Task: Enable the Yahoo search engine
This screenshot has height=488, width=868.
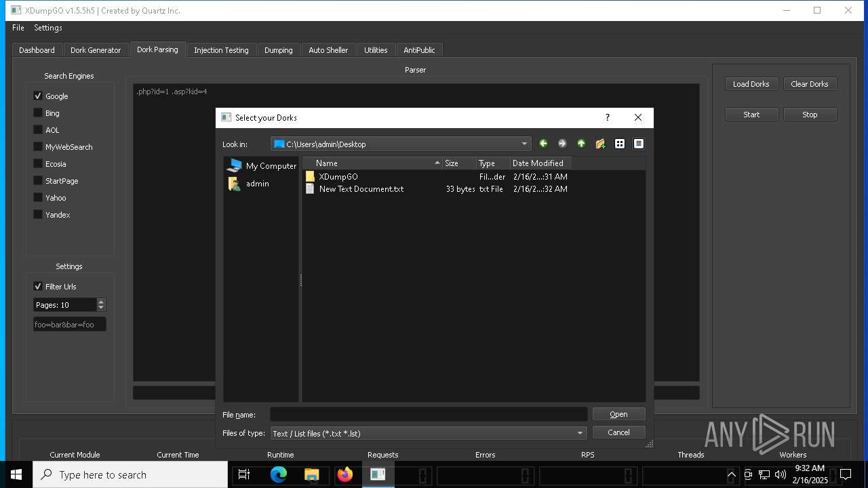Action: pos(38,198)
